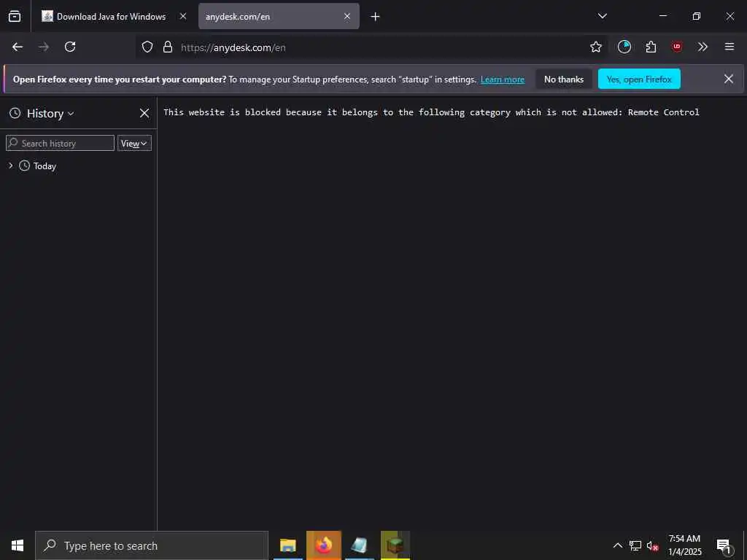
Task: Minimize the Firefox window
Action: (x=662, y=16)
